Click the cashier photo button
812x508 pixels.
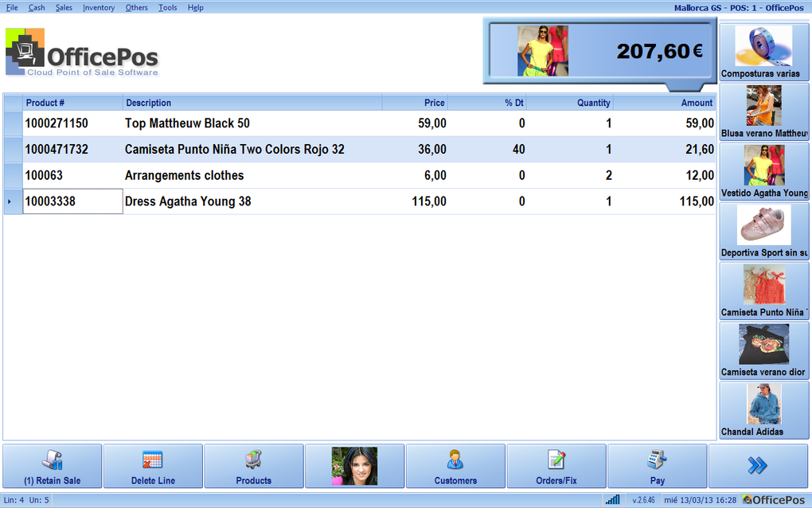[x=355, y=466]
